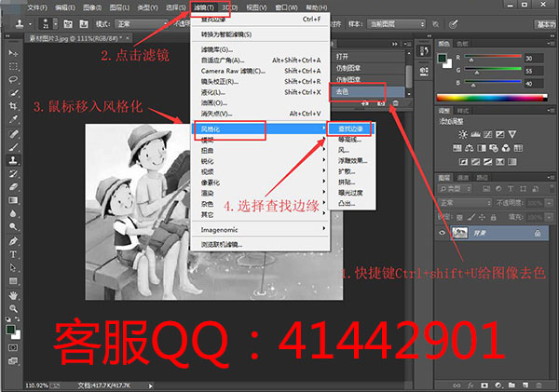Image resolution: width=559 pixels, height=392 pixels.
Task: Toggle lock transparent pixels
Action: tap(460, 217)
